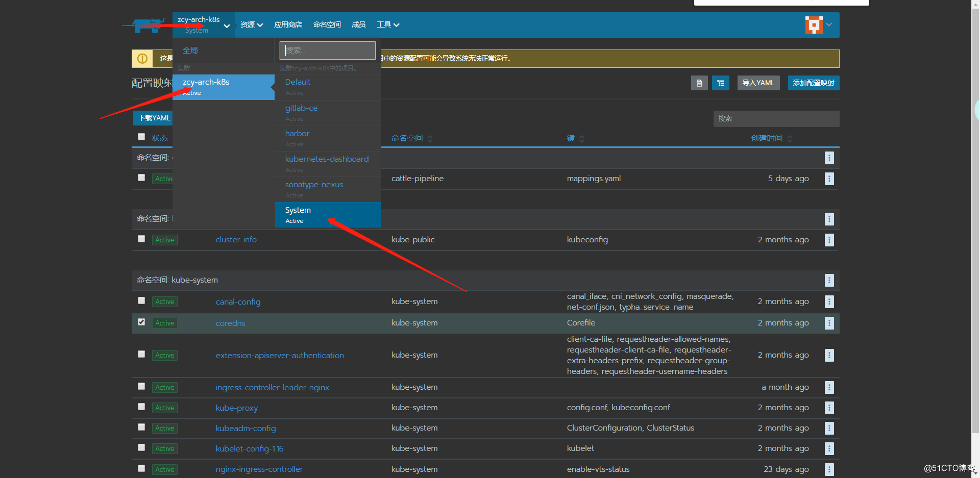The image size is (980, 478).
Task: Check the kube-proxy row checkbox
Action: point(141,407)
